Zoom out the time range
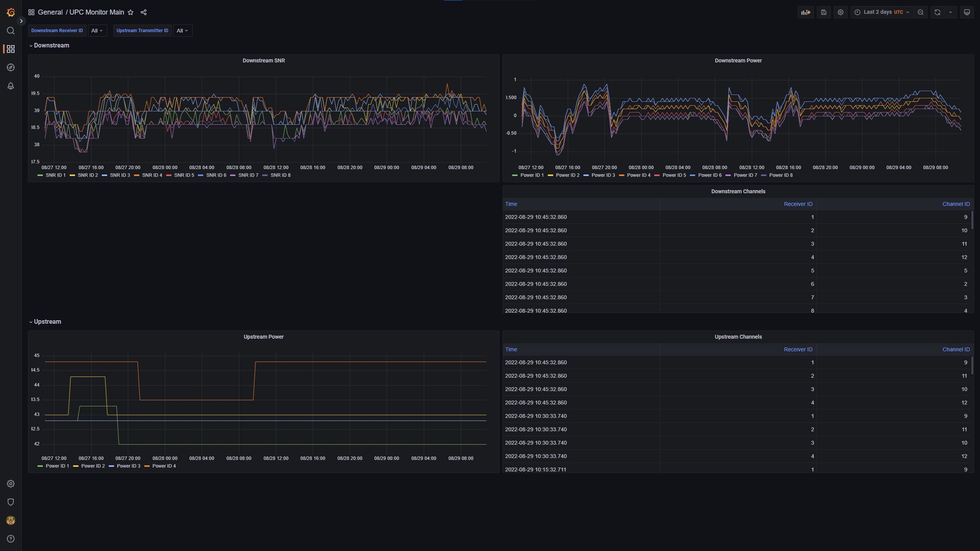 (x=921, y=12)
